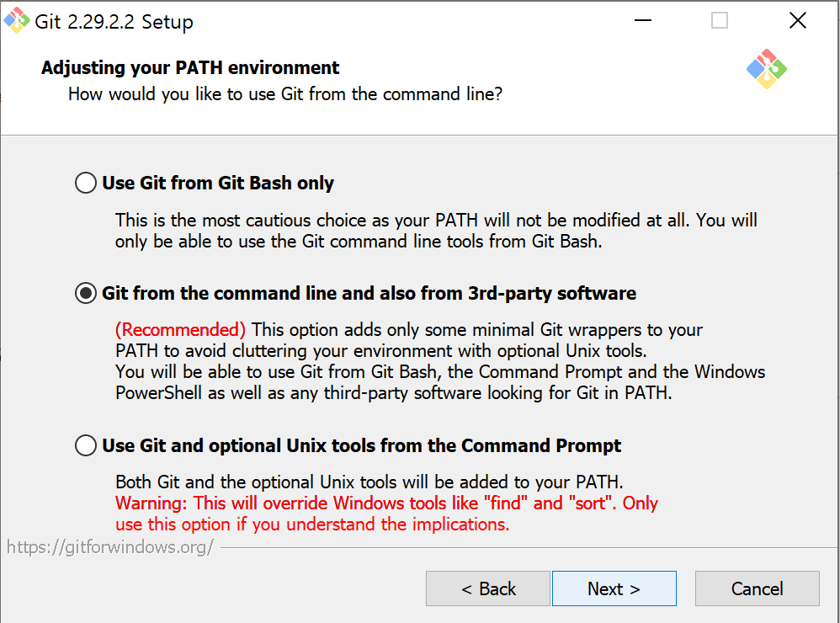
Task: Click the red Warning text about Windows tools
Action: 387,514
